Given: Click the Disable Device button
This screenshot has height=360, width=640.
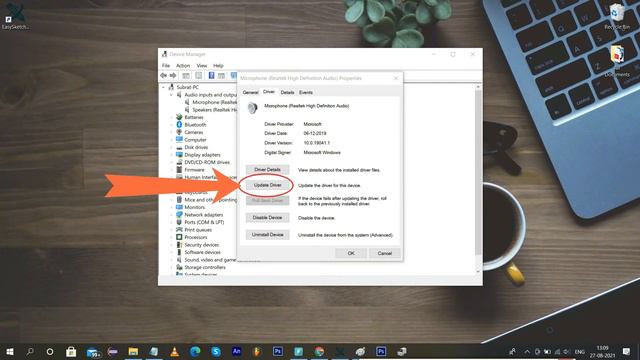Looking at the screenshot, I should point(267,218).
